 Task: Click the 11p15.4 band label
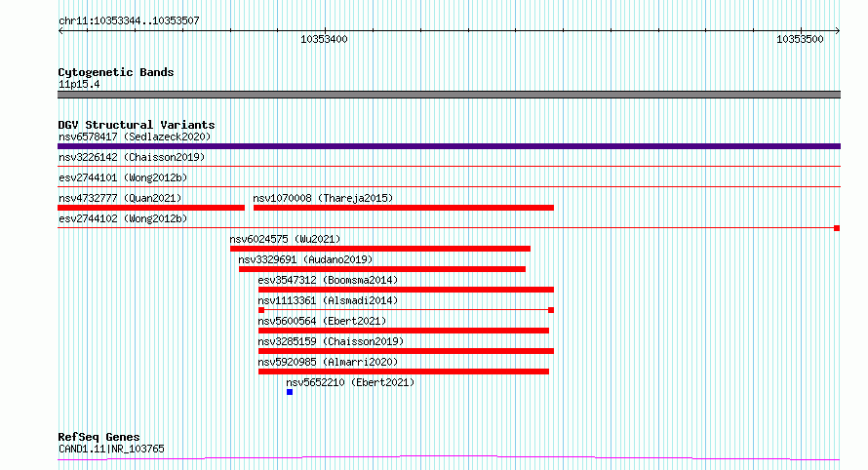[x=79, y=84]
